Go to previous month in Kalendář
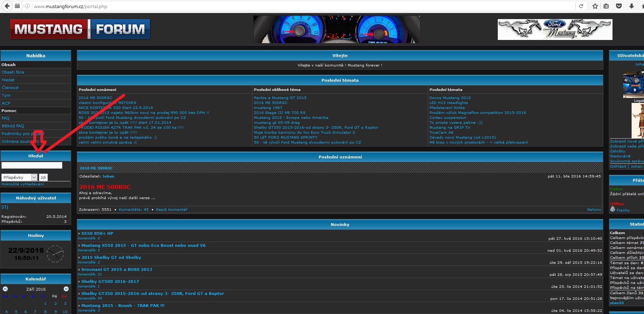This screenshot has height=314, width=644. pos(5,289)
